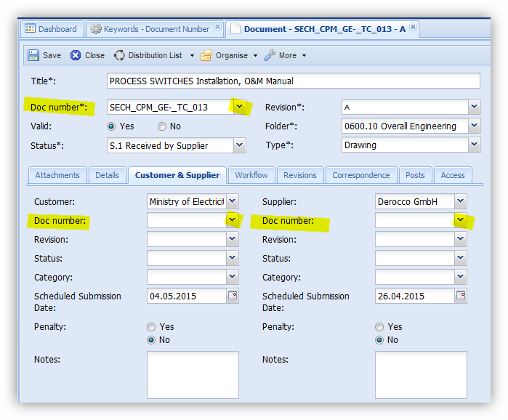
Task: Click the Organise folder icon
Action: coord(206,55)
